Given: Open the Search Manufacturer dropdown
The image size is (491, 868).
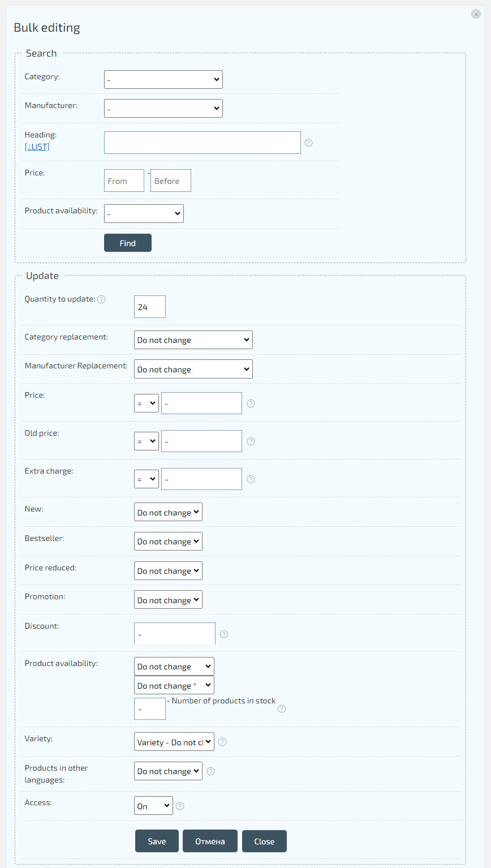Looking at the screenshot, I should point(163,109).
